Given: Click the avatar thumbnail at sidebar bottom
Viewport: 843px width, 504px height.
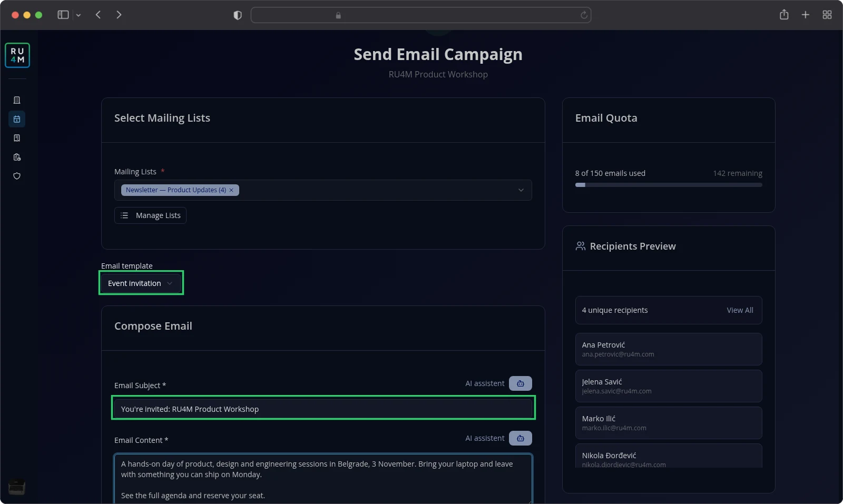Looking at the screenshot, I should (17, 487).
